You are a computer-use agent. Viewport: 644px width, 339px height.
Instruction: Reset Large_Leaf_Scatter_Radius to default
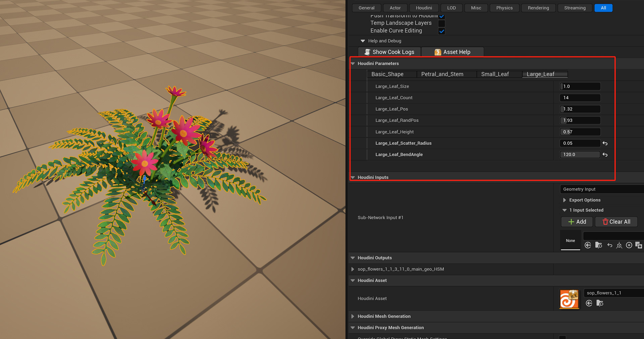[605, 143]
